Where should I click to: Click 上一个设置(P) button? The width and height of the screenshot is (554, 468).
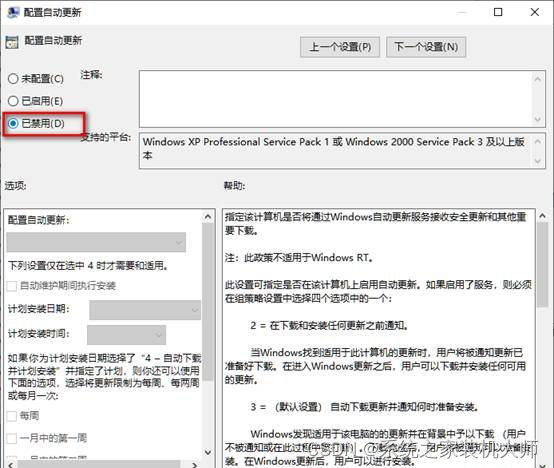click(x=340, y=47)
